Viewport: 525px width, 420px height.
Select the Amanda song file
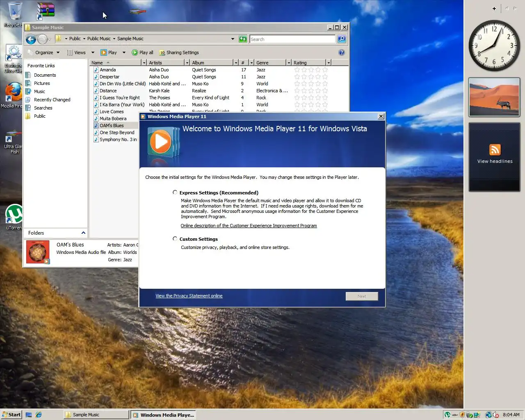(x=108, y=70)
